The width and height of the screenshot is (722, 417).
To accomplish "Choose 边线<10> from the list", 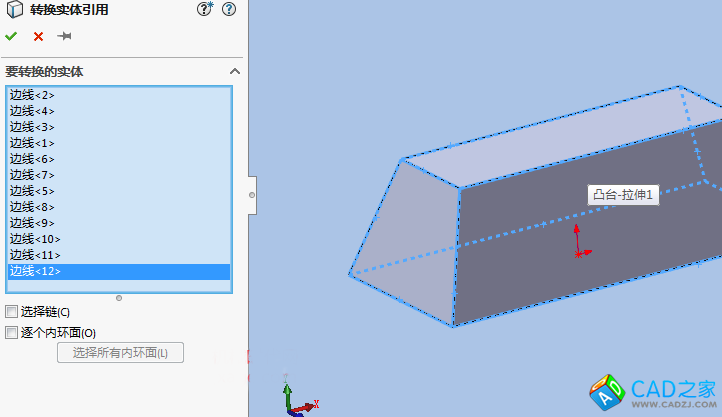I will coord(35,239).
